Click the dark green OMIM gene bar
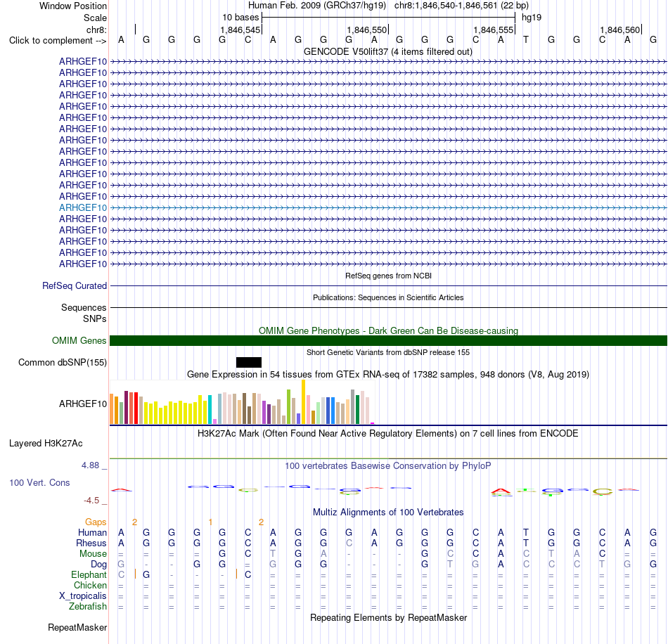This screenshot has height=644, width=668. (x=388, y=341)
